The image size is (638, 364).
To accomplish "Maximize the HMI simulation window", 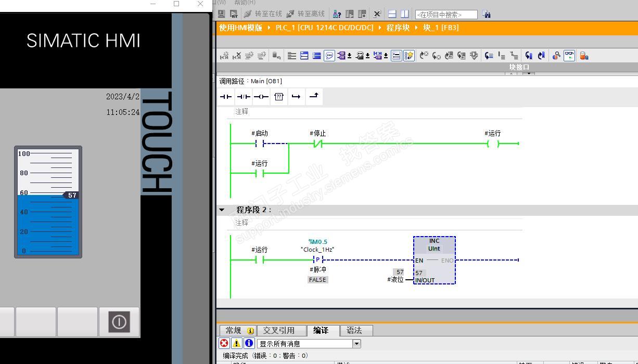I will [176, 4].
